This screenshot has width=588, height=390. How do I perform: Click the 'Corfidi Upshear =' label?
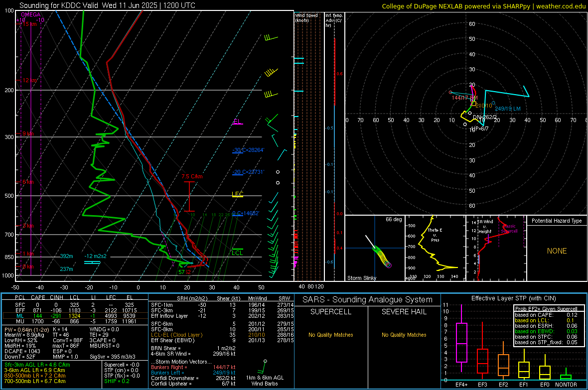(x=171, y=384)
